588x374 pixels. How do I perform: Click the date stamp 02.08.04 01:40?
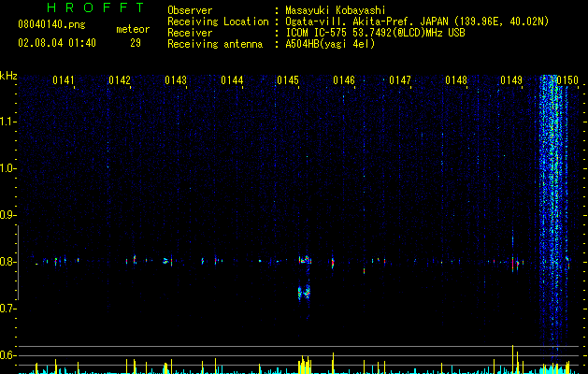point(57,43)
